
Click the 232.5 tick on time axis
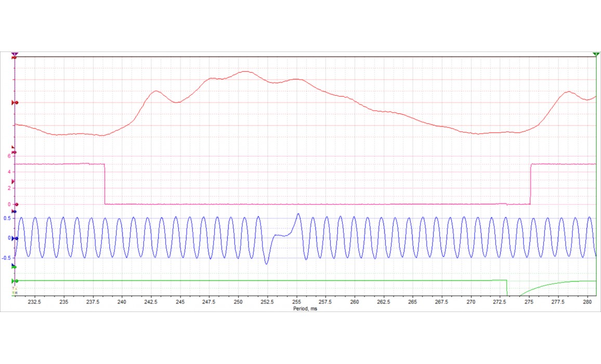(x=35, y=302)
